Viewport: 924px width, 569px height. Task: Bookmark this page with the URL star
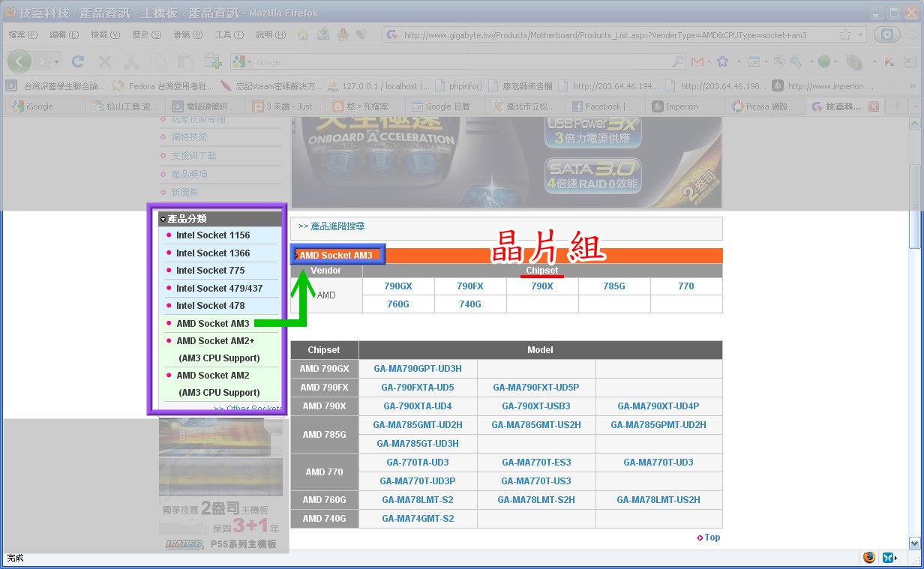[x=844, y=34]
